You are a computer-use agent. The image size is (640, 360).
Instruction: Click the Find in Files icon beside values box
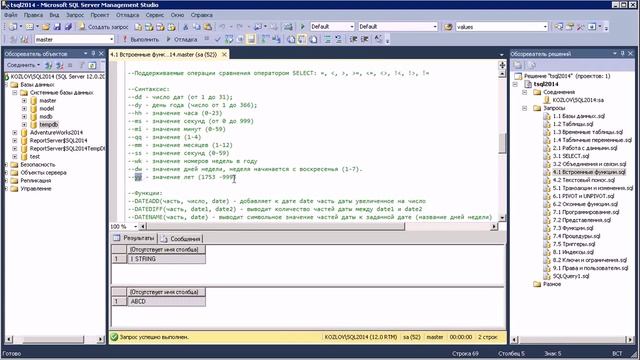[x=448, y=27]
